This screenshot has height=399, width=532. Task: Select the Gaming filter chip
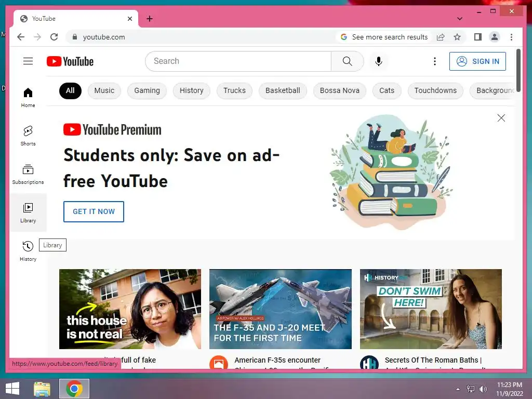[x=147, y=90]
